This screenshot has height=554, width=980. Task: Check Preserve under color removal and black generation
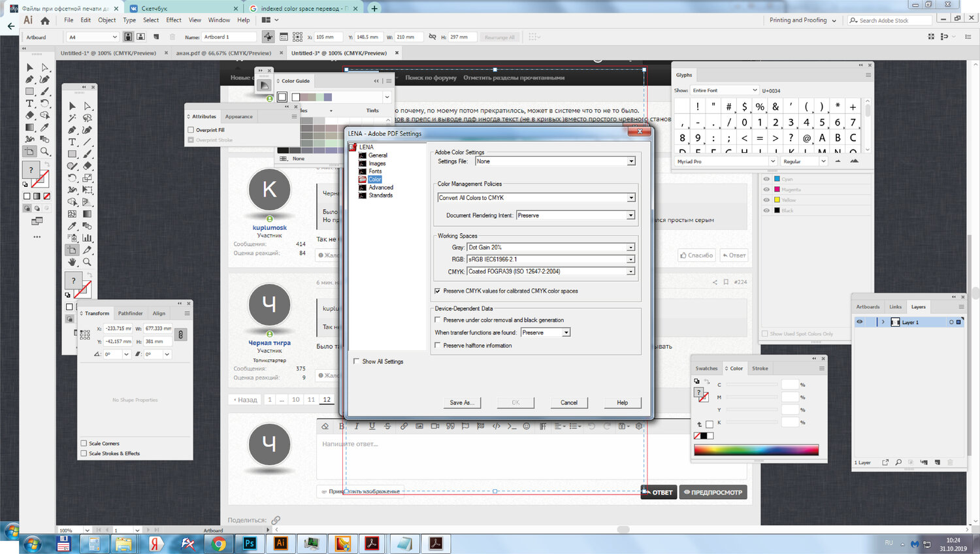tap(438, 320)
